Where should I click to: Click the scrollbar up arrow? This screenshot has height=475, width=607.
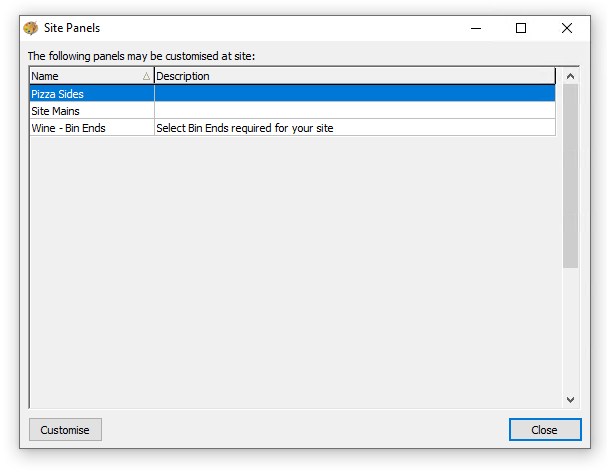click(571, 76)
